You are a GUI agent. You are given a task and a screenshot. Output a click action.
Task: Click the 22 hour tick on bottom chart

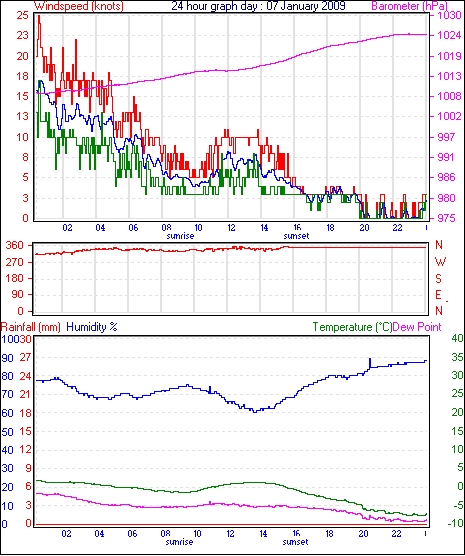[x=396, y=534]
